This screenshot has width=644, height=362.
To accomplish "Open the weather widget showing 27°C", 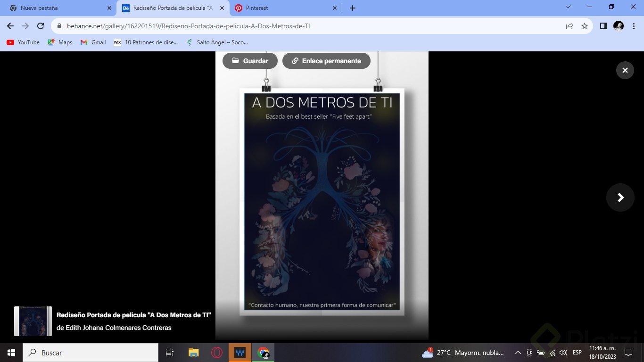I will point(463,353).
